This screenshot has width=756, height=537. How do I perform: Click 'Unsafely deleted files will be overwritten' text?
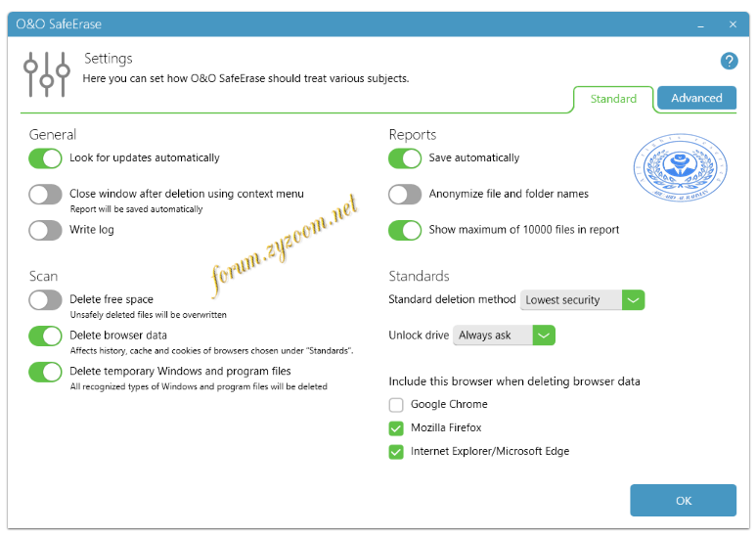[149, 315]
